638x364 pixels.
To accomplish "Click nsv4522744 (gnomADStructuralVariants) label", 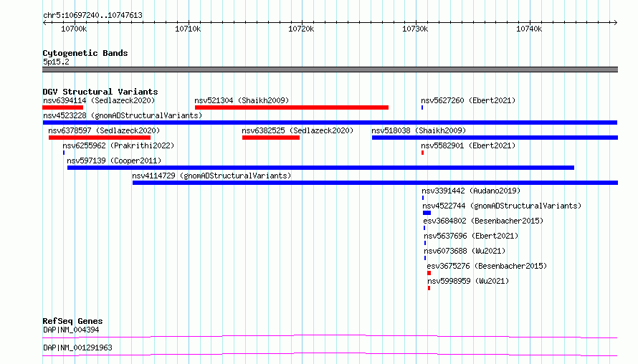I will coord(502,206).
